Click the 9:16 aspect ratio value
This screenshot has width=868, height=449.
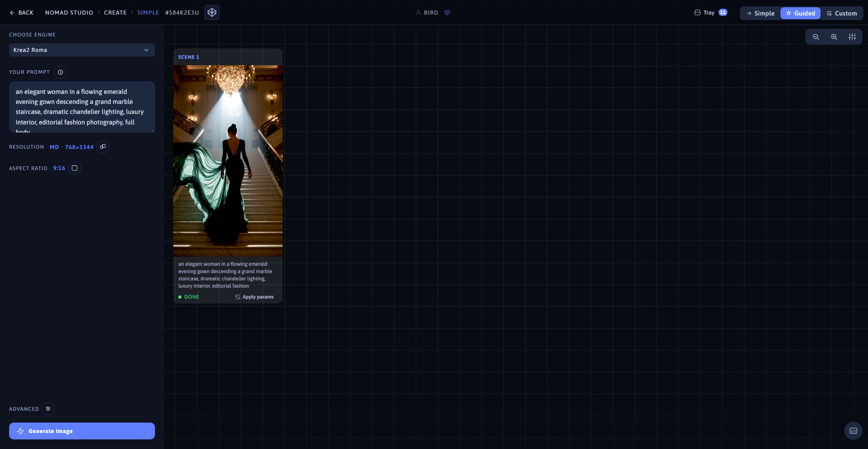(x=59, y=168)
